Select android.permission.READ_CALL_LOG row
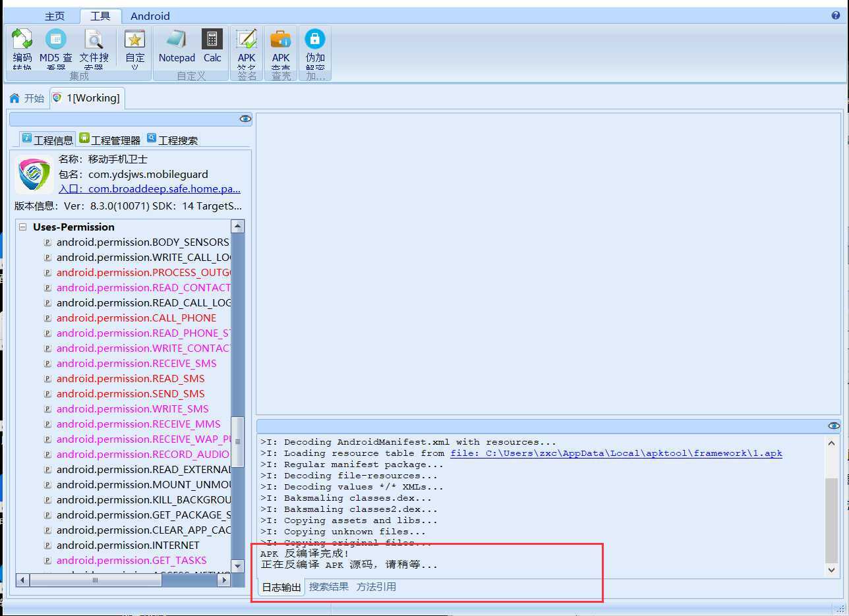This screenshot has width=849, height=616. [144, 303]
